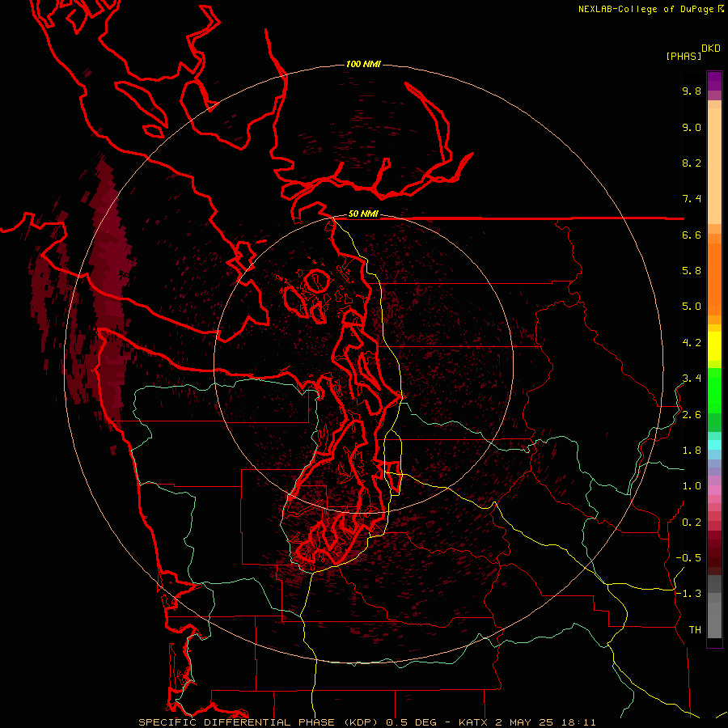Viewport: 728px width, 728px height.
Task: Click the 7.4 value on the color scale
Action: point(692,199)
